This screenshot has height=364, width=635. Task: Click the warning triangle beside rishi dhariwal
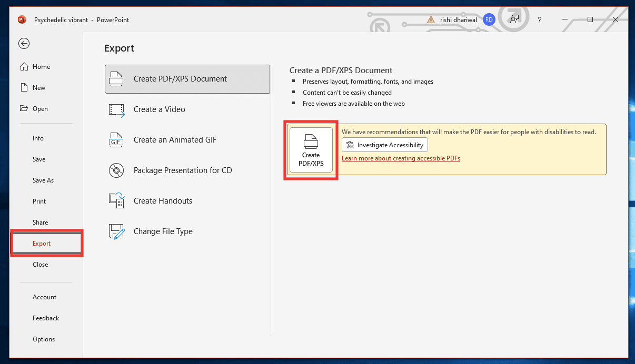(430, 19)
